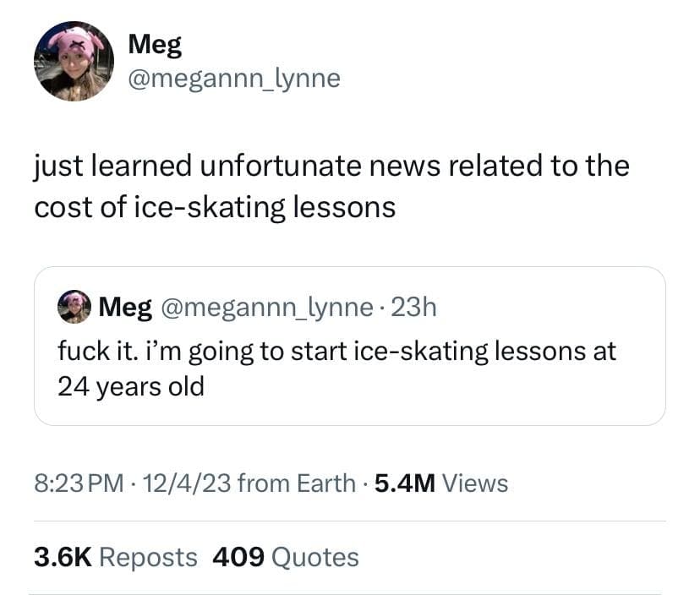Viewport: 700px width, 595px height.
Task: Click the small avatar in the quoted tweet
Action: pyautogui.click(x=74, y=306)
